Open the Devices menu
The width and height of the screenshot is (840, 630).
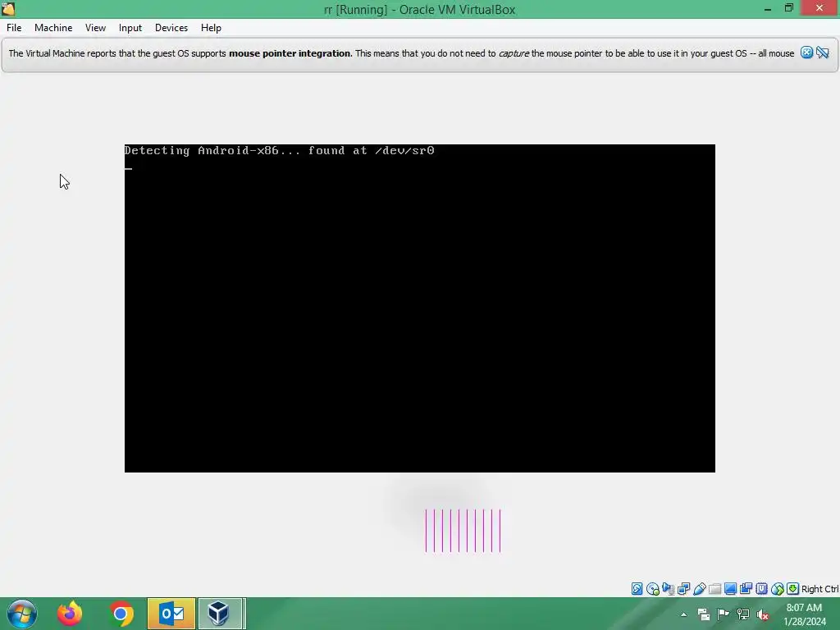[171, 28]
